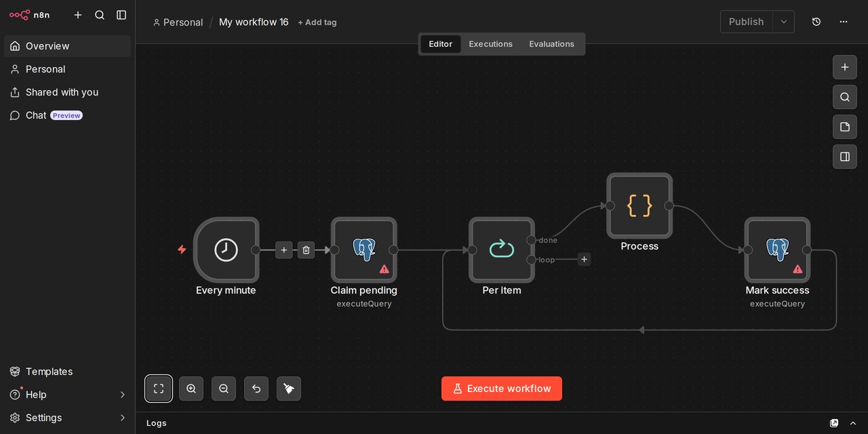Click warning icon on Mark success node
The height and width of the screenshot is (434, 868).
[x=797, y=269]
